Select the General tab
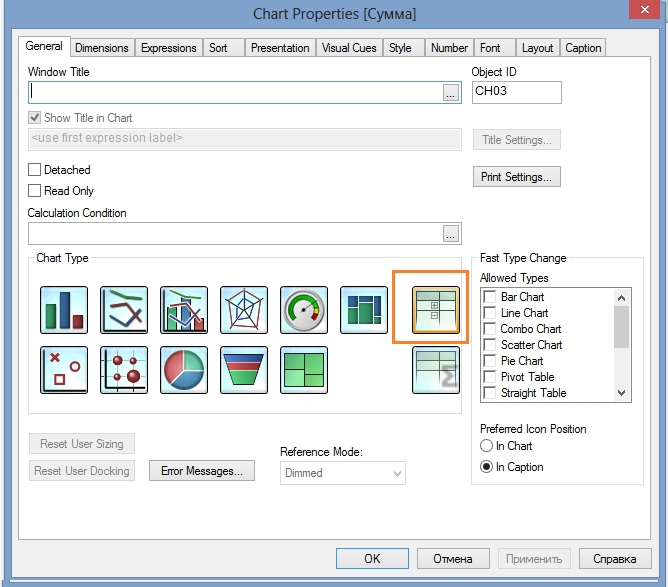The height and width of the screenshot is (587, 668). pos(44,46)
